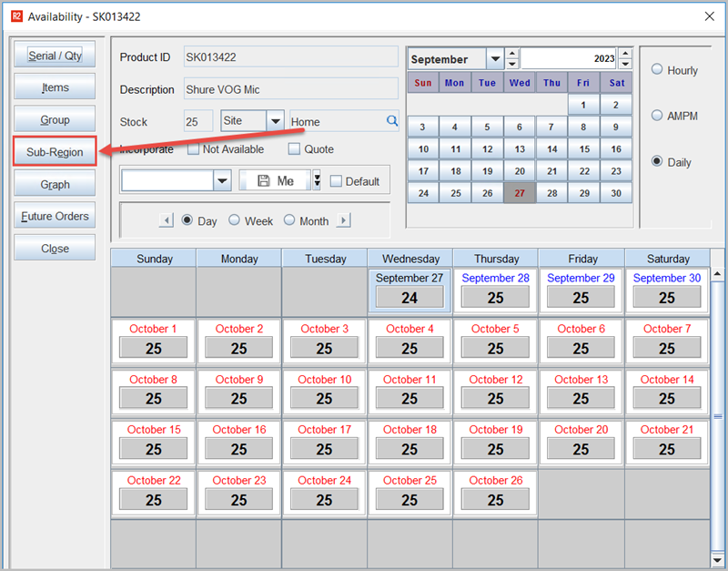Expand the Site dropdown list
Screen dimensions: 728x571
click(x=275, y=121)
